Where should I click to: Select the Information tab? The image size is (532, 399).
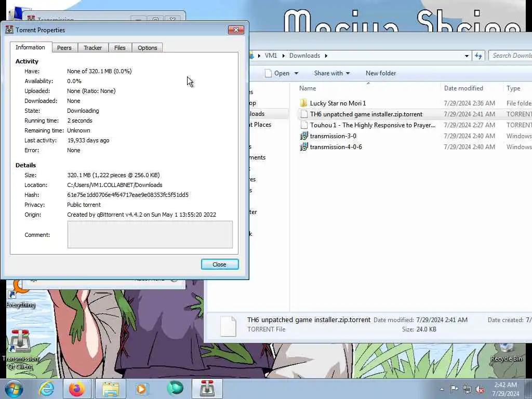pyautogui.click(x=31, y=47)
